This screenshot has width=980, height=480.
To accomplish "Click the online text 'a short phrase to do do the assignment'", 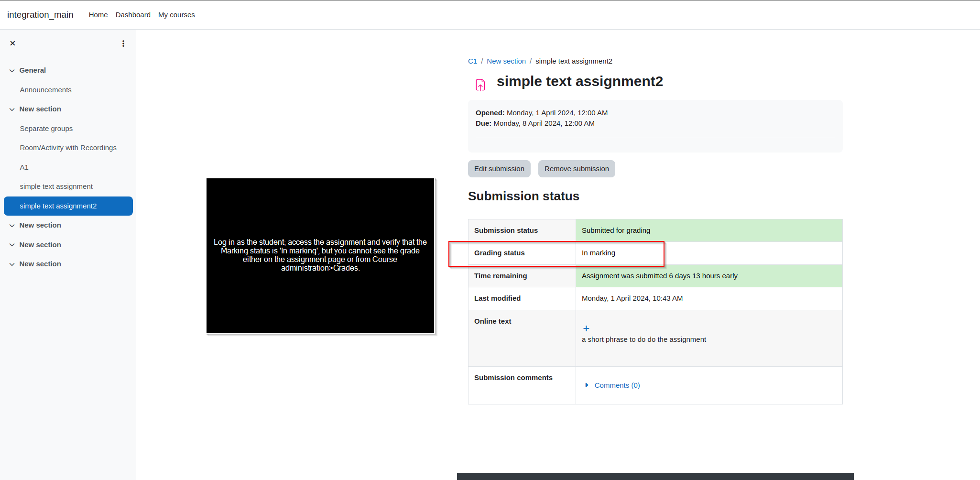I will click(x=643, y=339).
